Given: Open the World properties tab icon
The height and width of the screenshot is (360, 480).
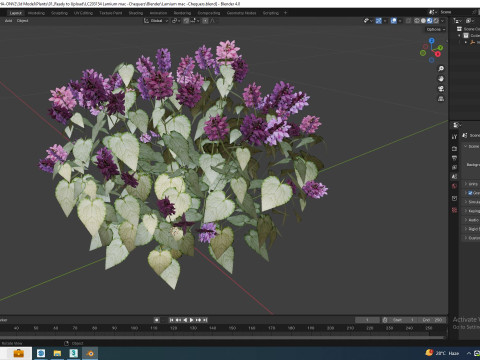Looking at the screenshot, I should 454,186.
